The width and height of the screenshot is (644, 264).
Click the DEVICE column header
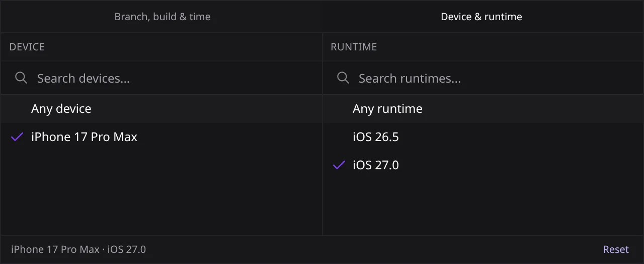[x=27, y=47]
